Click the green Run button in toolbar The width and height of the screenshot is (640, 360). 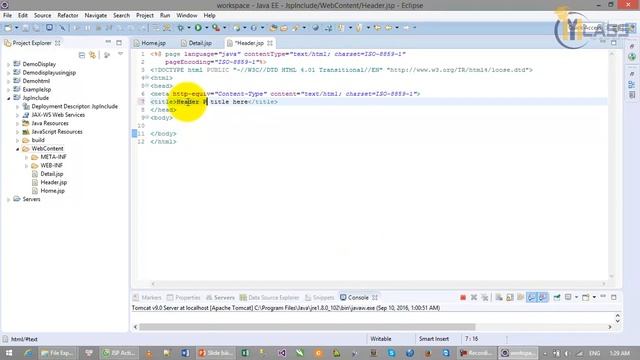pos(198,28)
